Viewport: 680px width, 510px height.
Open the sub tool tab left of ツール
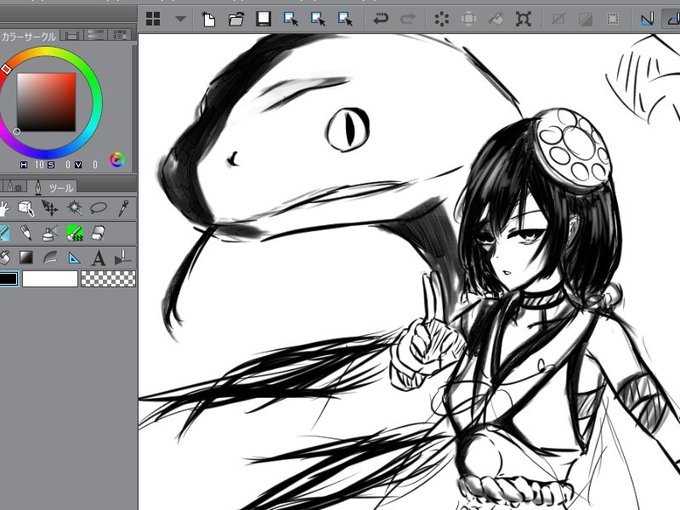coord(15,187)
